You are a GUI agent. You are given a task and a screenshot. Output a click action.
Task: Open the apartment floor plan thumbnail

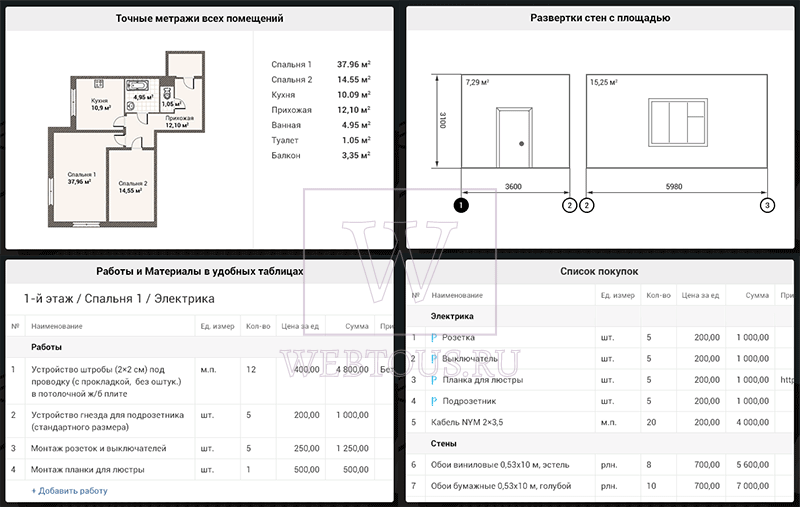127,139
